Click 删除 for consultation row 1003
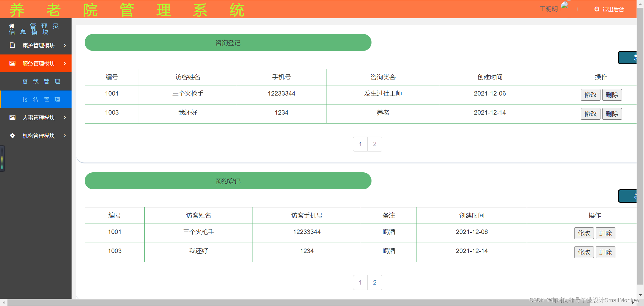644x306 pixels. tap(612, 114)
